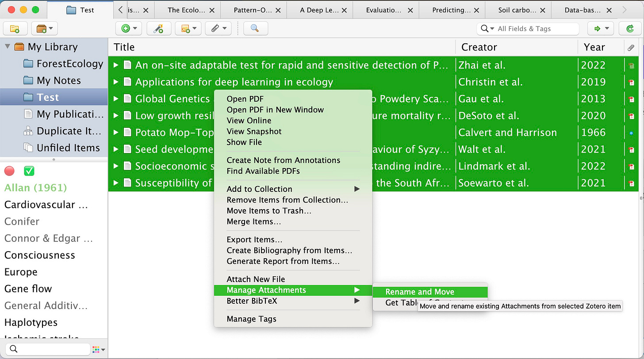
Task: Select the Europe tag
Action: (21, 272)
